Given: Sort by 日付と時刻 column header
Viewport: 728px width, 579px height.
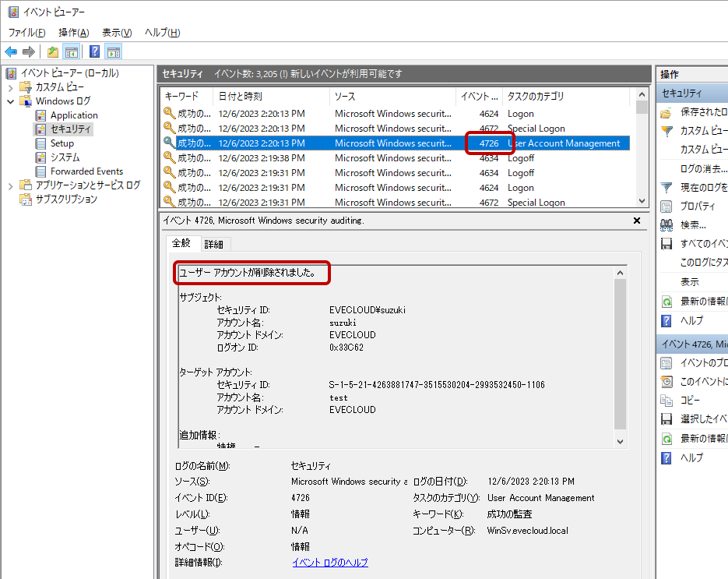Looking at the screenshot, I should pos(241,97).
